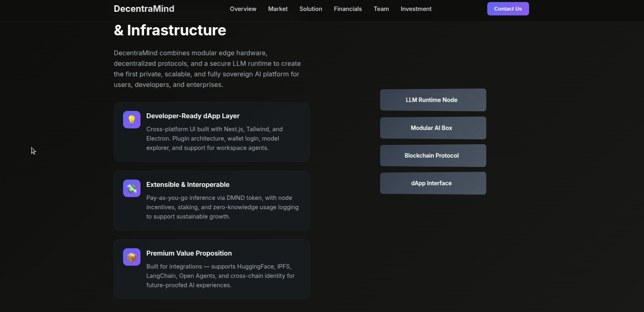
Task: Click the money icon beside Extensible & Interoperable
Action: coord(132,188)
